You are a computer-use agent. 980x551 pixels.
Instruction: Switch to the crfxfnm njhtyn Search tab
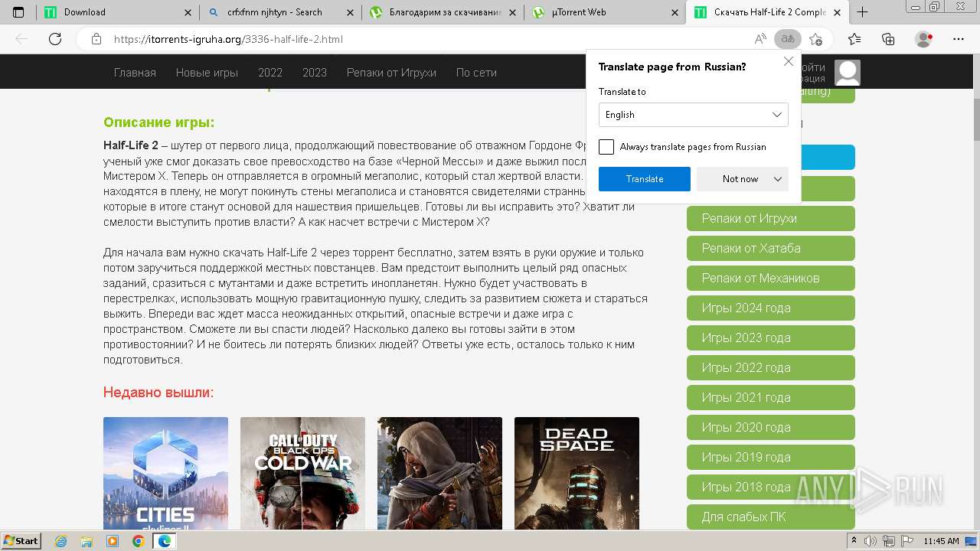279,12
